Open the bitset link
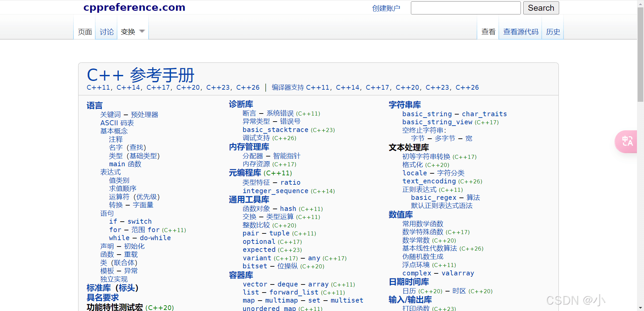The width and height of the screenshot is (644, 311). pyautogui.click(x=255, y=266)
